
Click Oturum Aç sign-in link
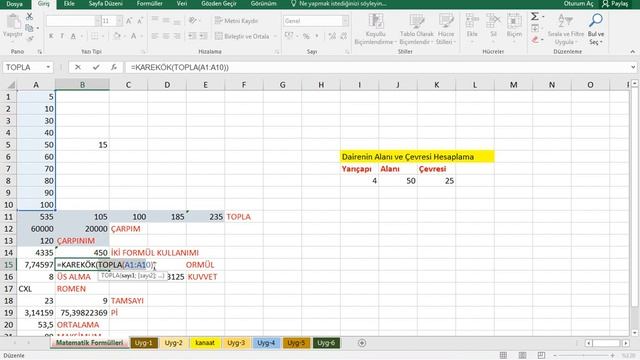point(578,4)
